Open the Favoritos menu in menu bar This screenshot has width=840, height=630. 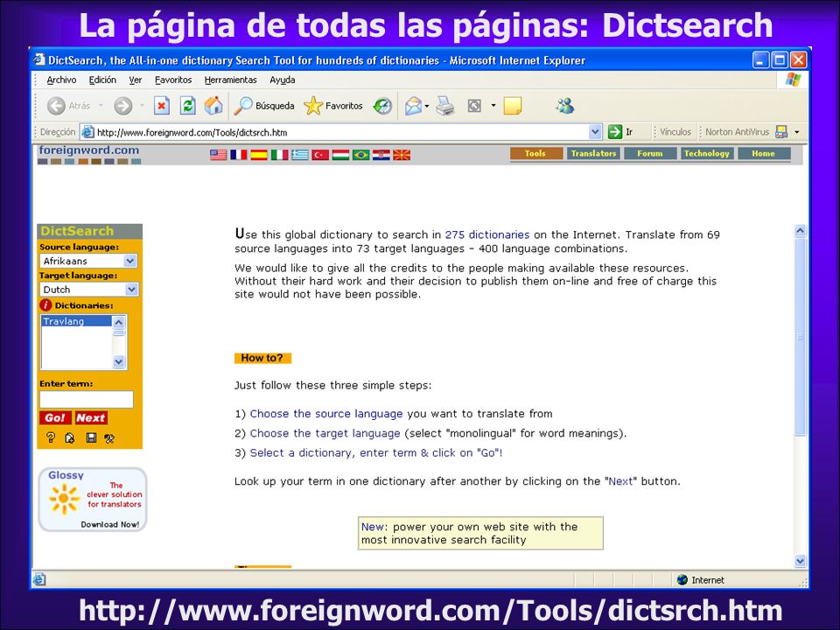click(173, 80)
